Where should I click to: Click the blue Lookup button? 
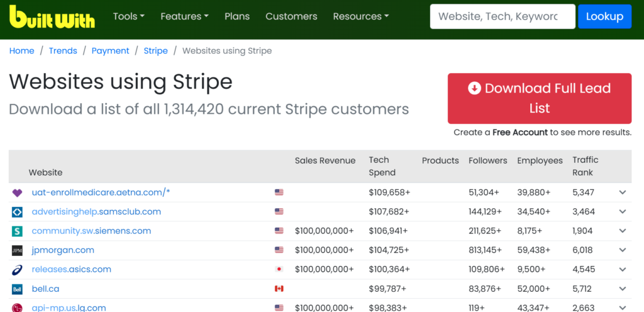coord(604,16)
